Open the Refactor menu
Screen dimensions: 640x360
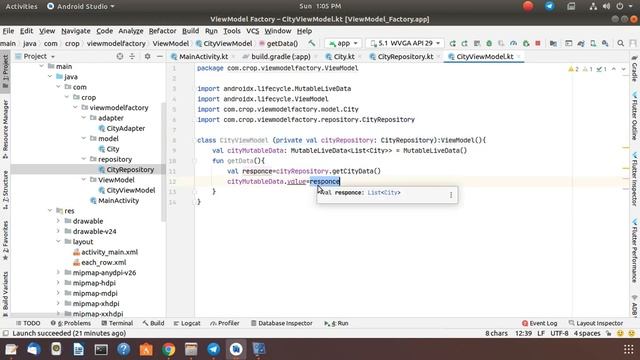(x=162, y=31)
